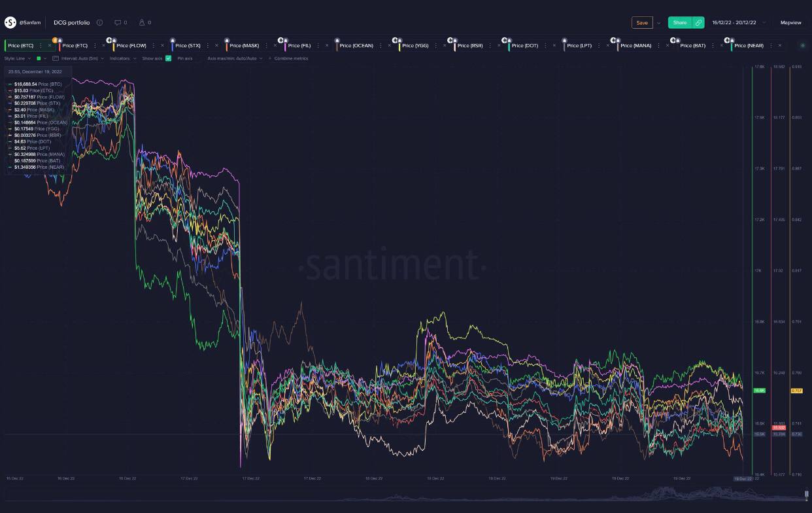Select the Price (FLOW) metric tab
The width and height of the screenshot is (812, 513).
(131, 46)
